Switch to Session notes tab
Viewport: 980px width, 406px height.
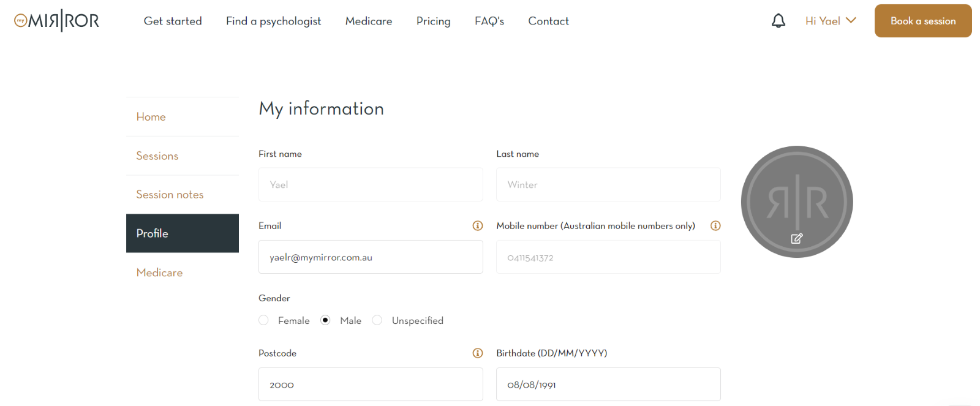coord(170,195)
